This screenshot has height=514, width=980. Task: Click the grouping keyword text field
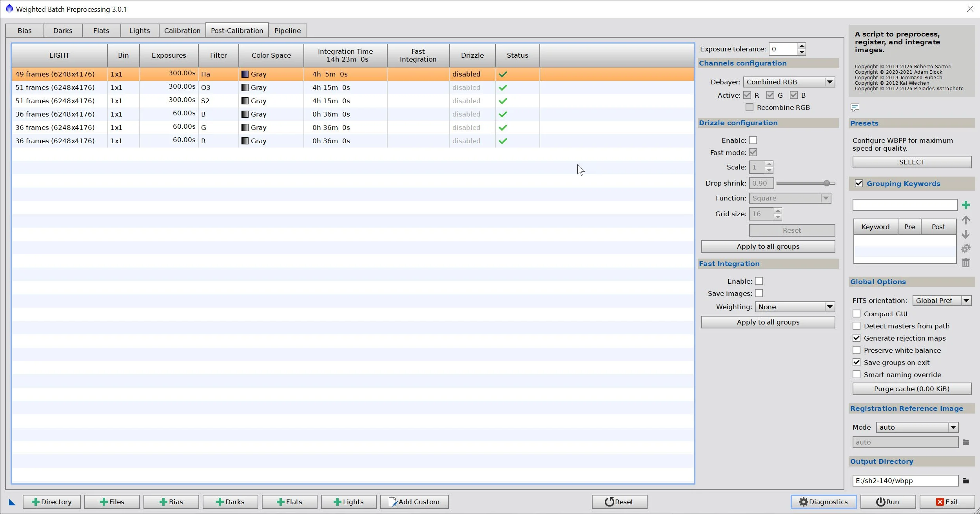[905, 205]
